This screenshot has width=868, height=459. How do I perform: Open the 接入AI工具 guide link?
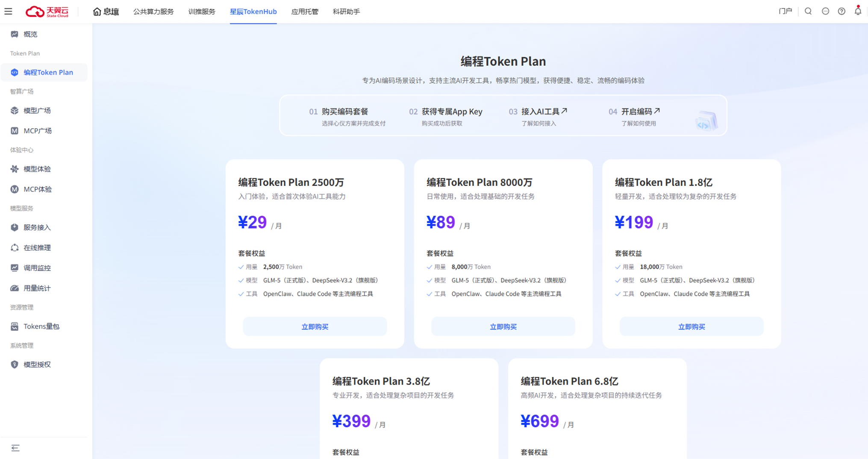544,112
